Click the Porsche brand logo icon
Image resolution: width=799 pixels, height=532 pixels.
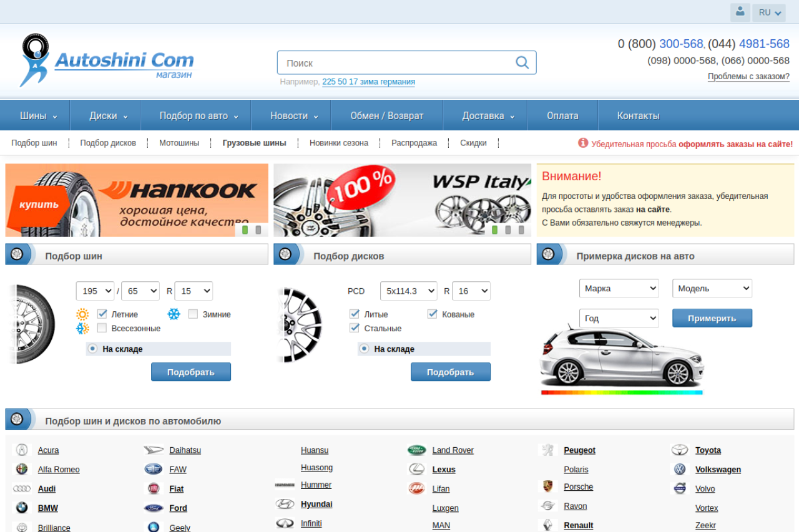click(x=547, y=486)
